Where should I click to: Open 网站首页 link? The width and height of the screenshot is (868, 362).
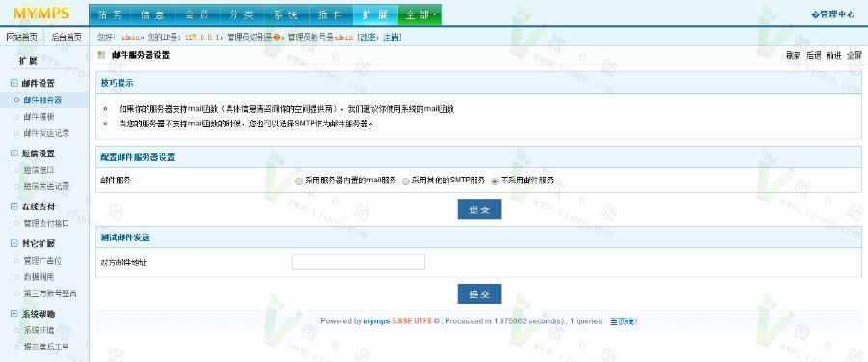click(x=21, y=37)
